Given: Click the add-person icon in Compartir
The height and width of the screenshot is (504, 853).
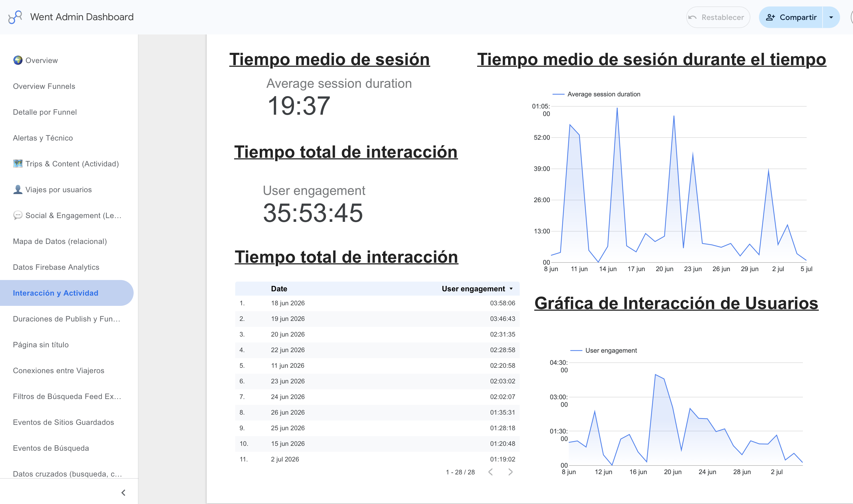Looking at the screenshot, I should (x=770, y=17).
